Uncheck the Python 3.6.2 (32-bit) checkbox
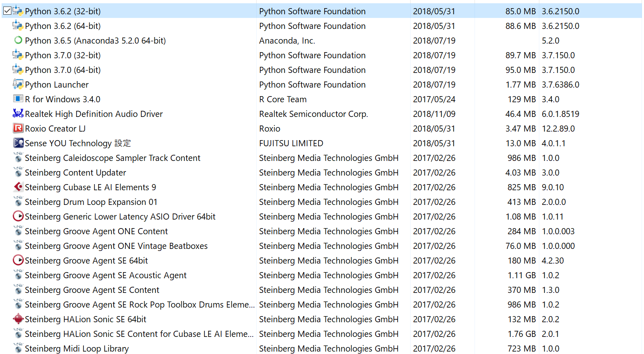This screenshot has height=354, width=644. coord(7,11)
